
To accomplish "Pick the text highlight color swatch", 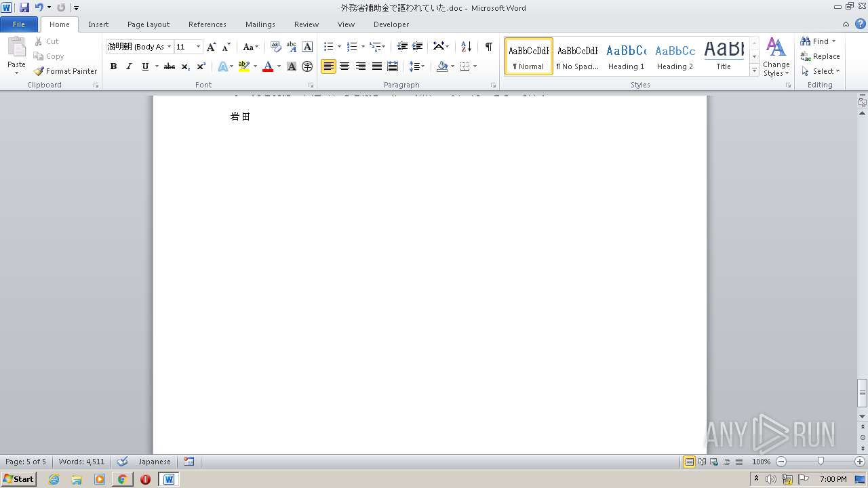I will [244, 66].
